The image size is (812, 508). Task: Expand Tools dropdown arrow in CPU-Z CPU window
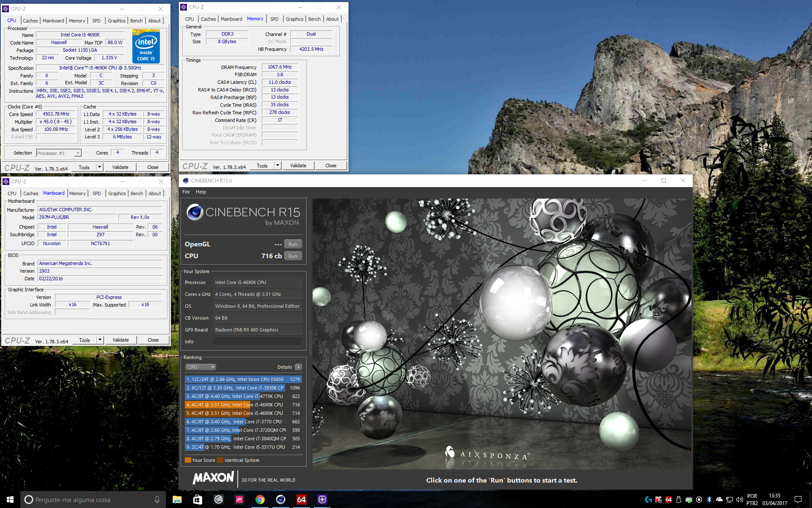tap(100, 167)
